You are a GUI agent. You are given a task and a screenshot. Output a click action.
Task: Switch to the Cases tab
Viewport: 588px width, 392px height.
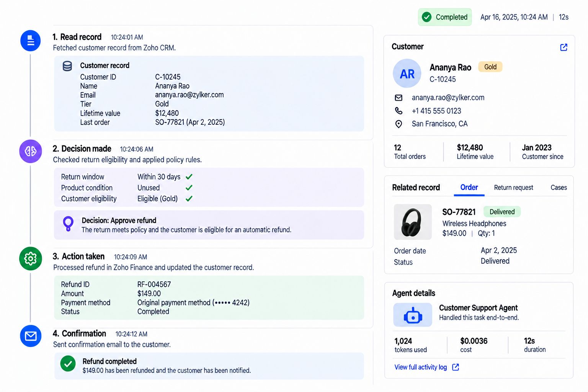tap(559, 188)
